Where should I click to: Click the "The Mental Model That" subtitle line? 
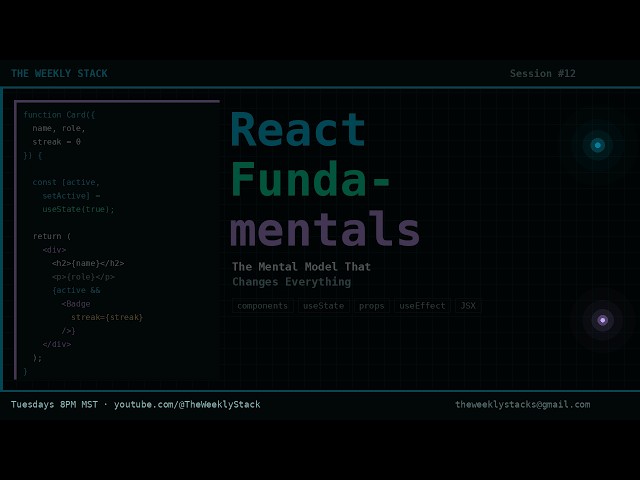(301, 267)
